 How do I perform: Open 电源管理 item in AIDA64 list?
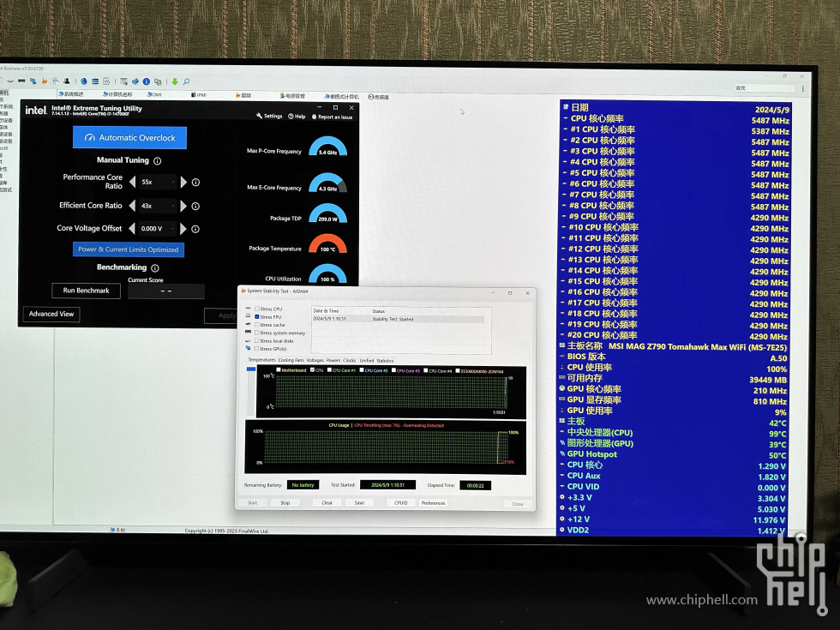(x=292, y=95)
